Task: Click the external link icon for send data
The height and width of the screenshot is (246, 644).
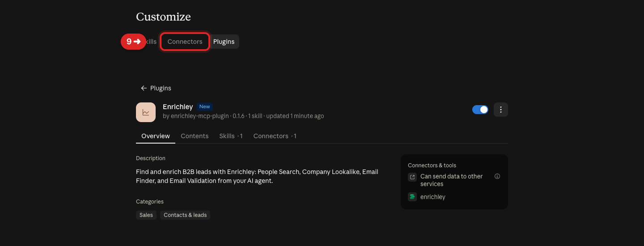Action: [412, 177]
